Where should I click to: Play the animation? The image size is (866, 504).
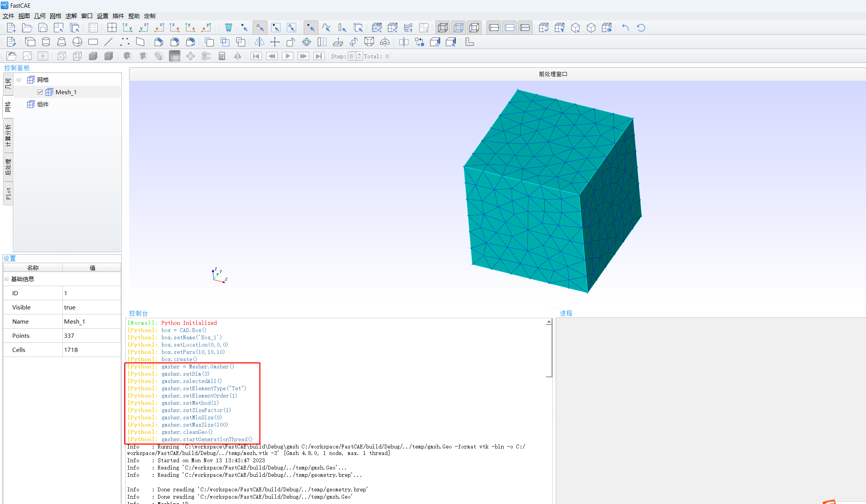(288, 56)
